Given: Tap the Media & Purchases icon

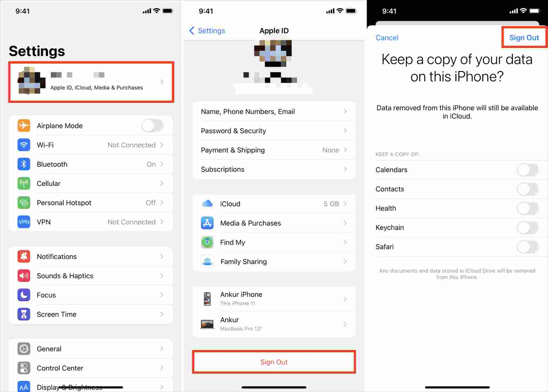Looking at the screenshot, I should pyautogui.click(x=207, y=223).
